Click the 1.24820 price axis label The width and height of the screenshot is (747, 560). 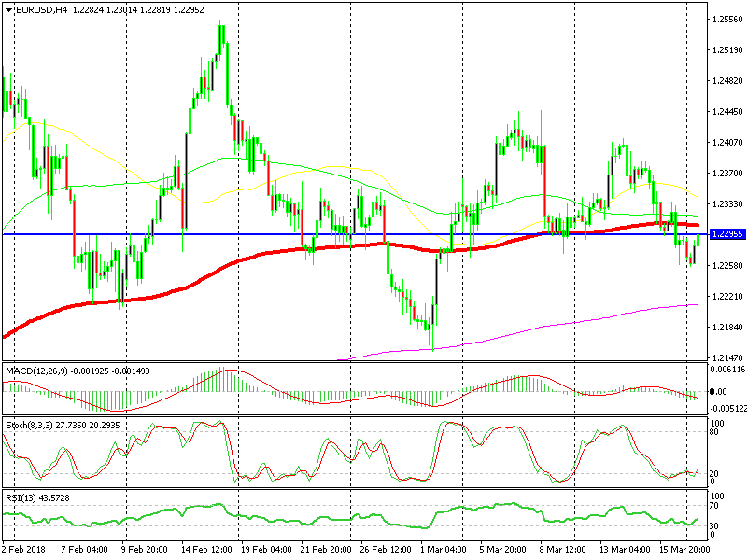pos(727,81)
